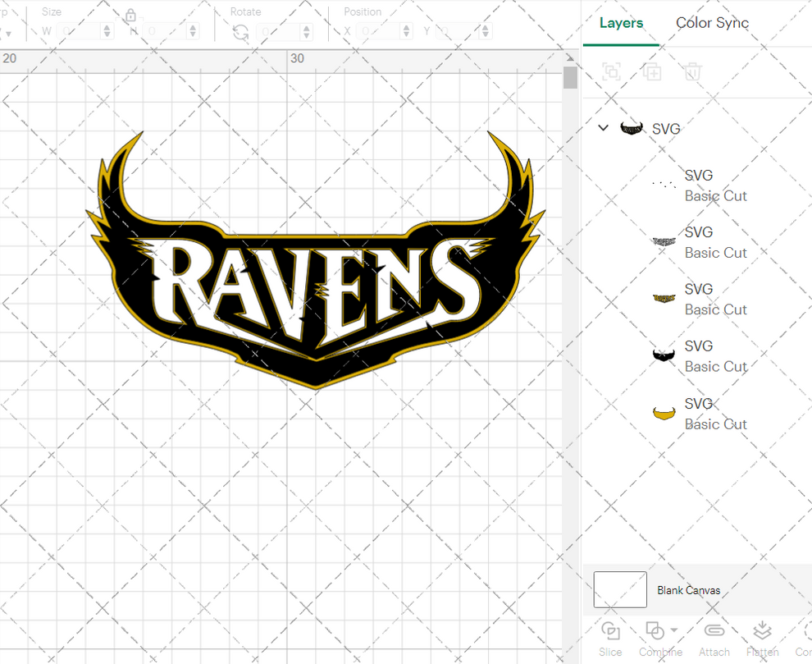Click the delete layer trash icon
Image resolution: width=812 pixels, height=664 pixels.
pos(692,71)
